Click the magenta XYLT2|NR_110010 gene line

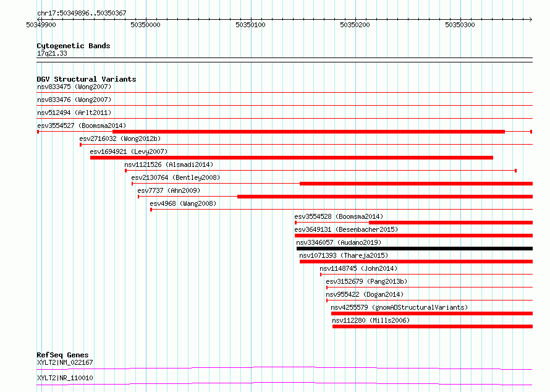pyautogui.click(x=284, y=383)
